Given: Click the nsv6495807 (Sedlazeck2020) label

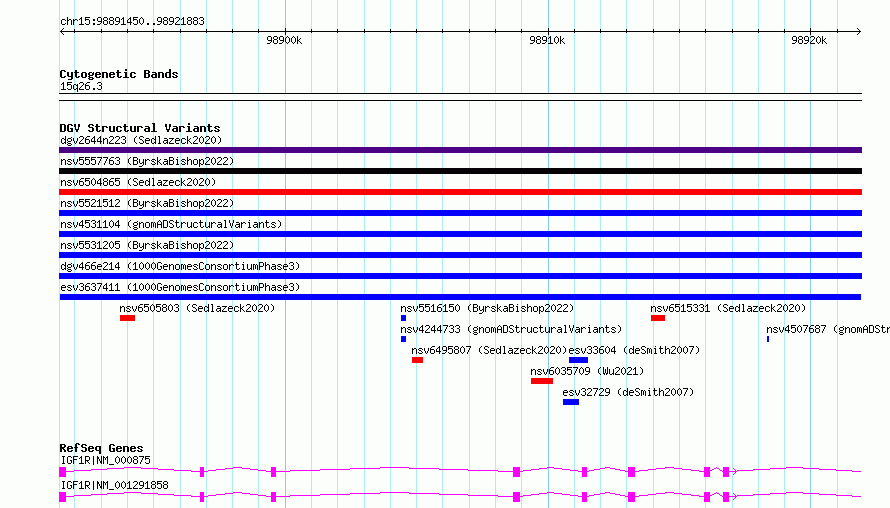Looking at the screenshot, I should click(x=489, y=350).
